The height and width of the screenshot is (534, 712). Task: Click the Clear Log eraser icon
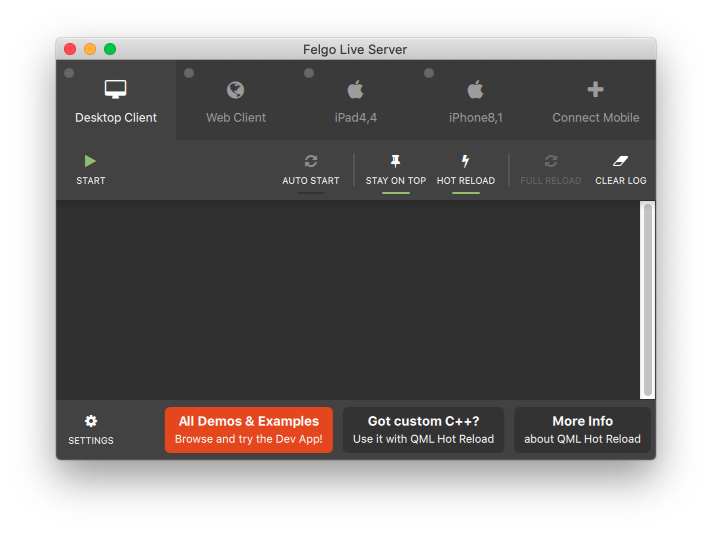[620, 161]
